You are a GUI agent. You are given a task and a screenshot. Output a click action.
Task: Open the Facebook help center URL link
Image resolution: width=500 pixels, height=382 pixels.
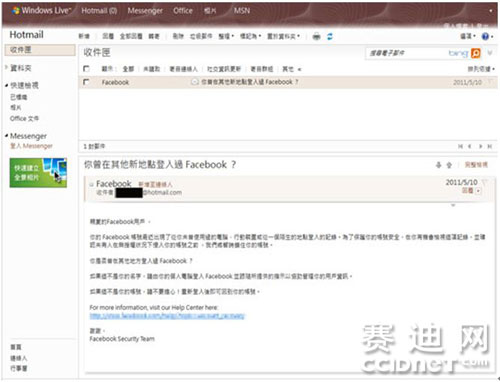(x=167, y=316)
